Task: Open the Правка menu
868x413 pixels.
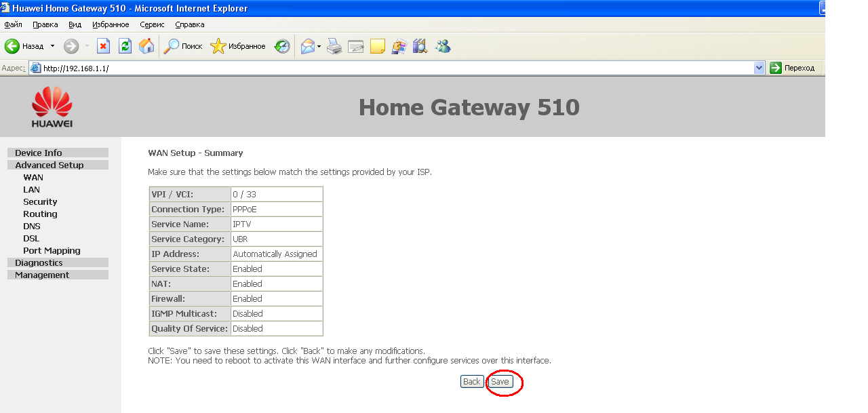Action: pos(45,24)
